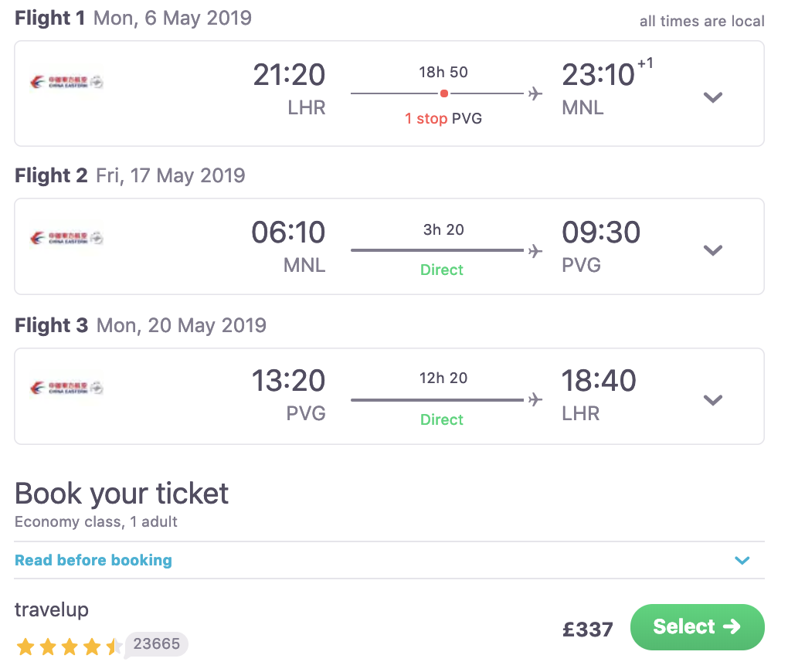This screenshot has height=672, width=788.
Task: Click the travelup provider name
Action: (52, 609)
